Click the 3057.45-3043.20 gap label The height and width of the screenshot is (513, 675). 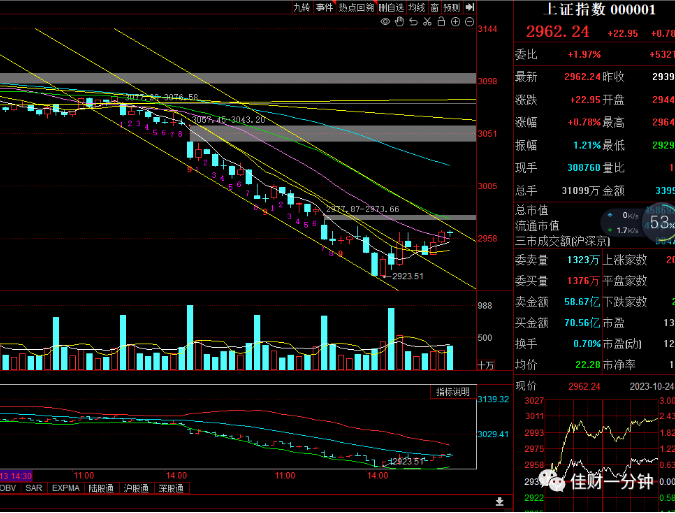[x=228, y=120]
